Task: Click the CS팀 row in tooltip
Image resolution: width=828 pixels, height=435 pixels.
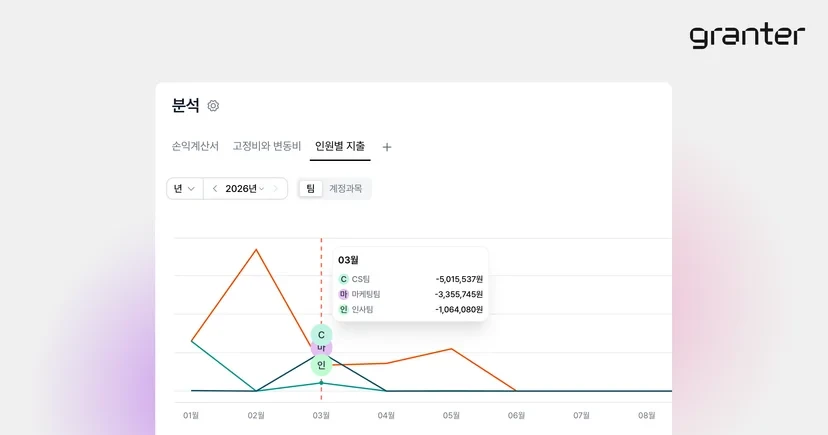Action: tap(410, 279)
